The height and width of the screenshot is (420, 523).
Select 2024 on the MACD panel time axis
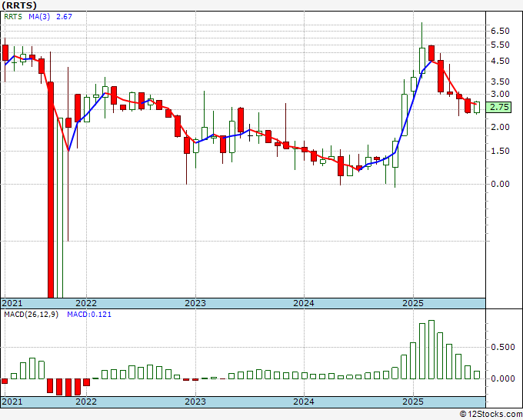point(304,402)
